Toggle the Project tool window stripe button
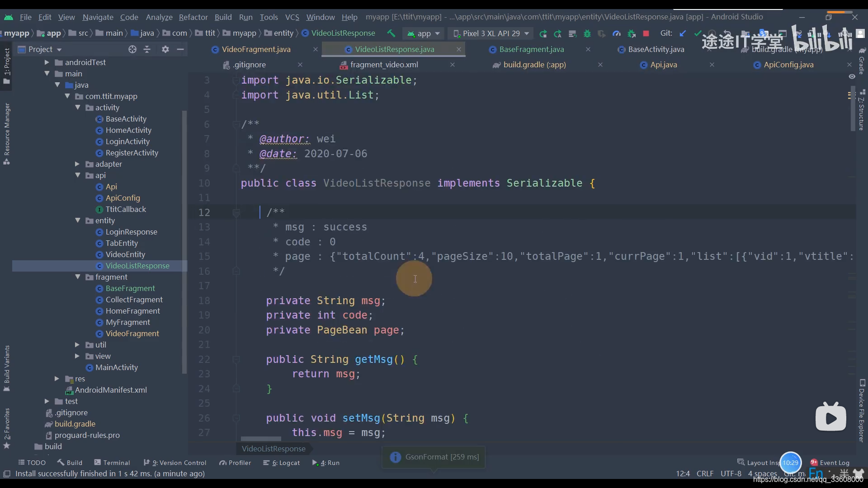This screenshot has height=488, width=868. pos(7,66)
